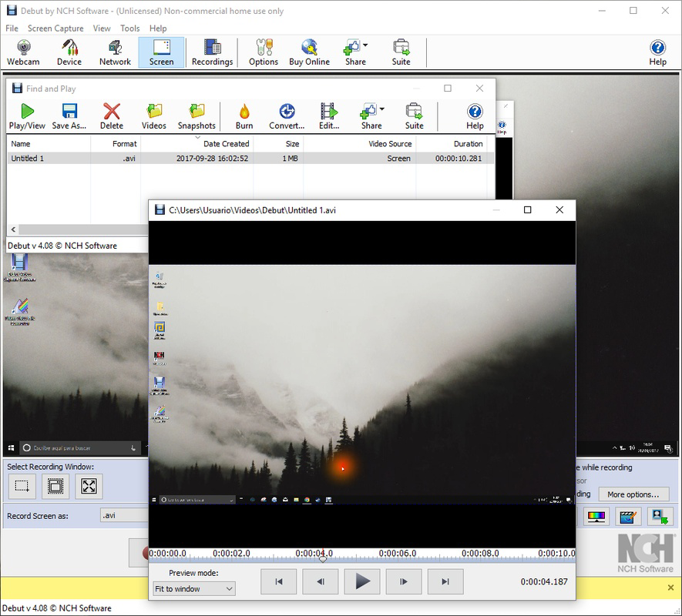Image resolution: width=682 pixels, height=616 pixels.
Task: Open the .avi Record Screen as dropdown
Action: pyautogui.click(x=124, y=516)
